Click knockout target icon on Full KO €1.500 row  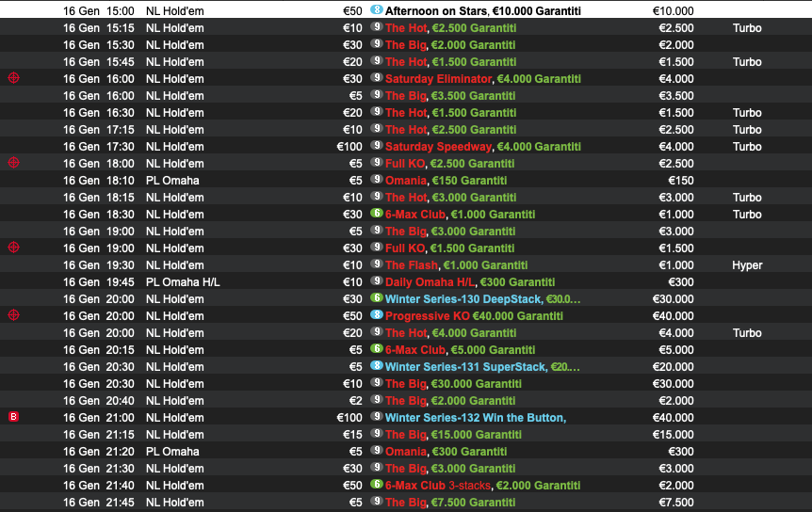14,248
